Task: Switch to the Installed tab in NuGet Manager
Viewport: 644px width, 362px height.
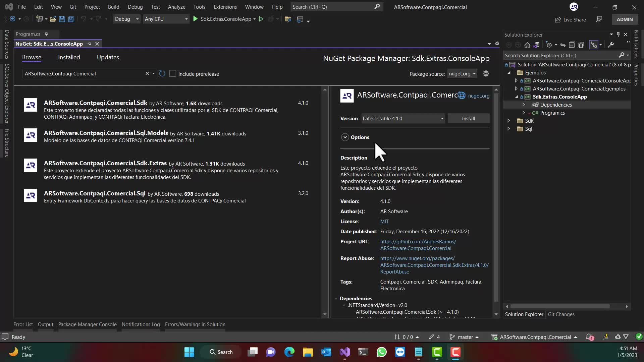Action: click(x=69, y=57)
